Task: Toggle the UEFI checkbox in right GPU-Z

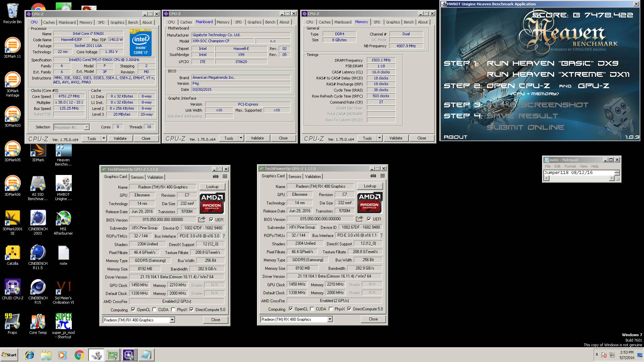Action: tap(369, 219)
